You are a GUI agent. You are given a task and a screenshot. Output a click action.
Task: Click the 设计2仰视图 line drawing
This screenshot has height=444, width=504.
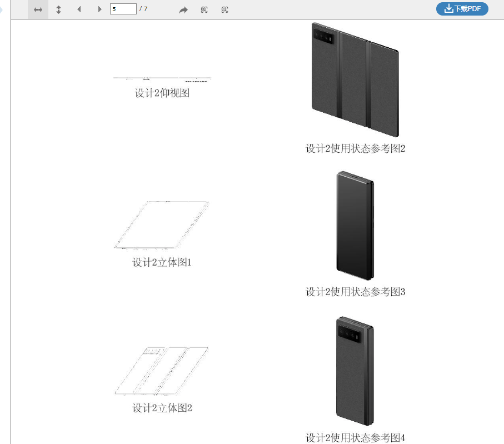(x=162, y=79)
